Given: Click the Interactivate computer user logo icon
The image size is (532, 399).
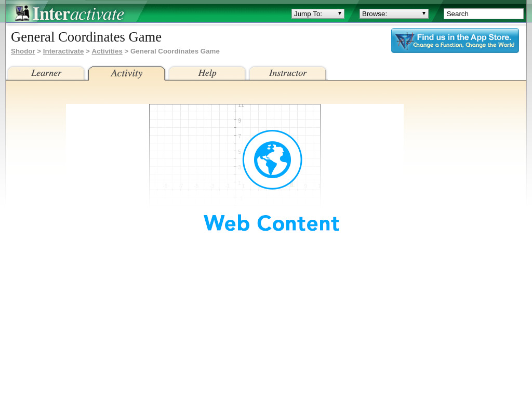Looking at the screenshot, I should (x=22, y=13).
